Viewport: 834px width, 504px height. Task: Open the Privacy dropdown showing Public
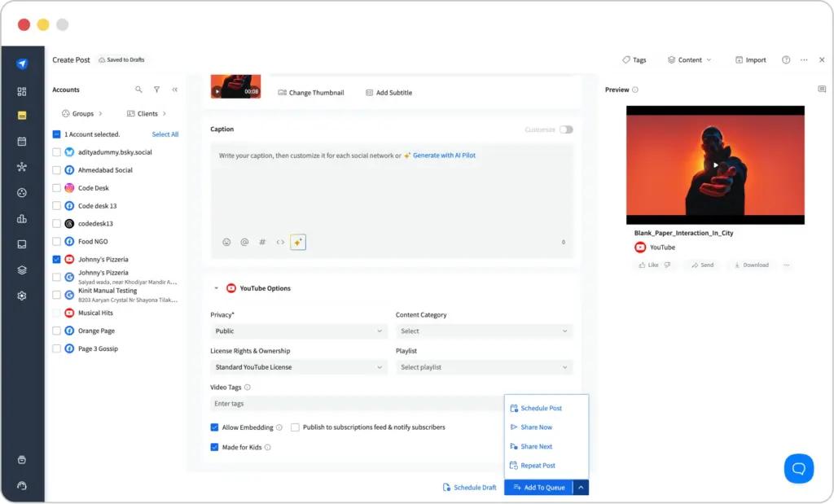click(x=298, y=331)
